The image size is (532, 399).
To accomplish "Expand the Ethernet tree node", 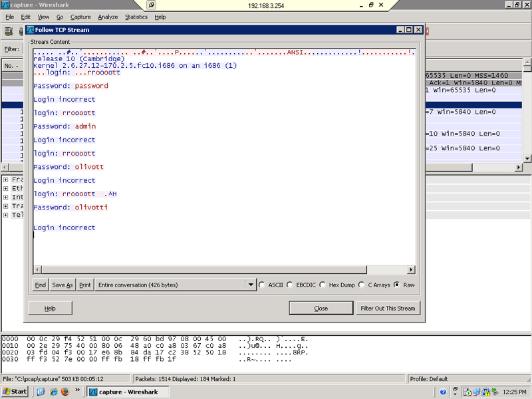I will tap(6, 188).
